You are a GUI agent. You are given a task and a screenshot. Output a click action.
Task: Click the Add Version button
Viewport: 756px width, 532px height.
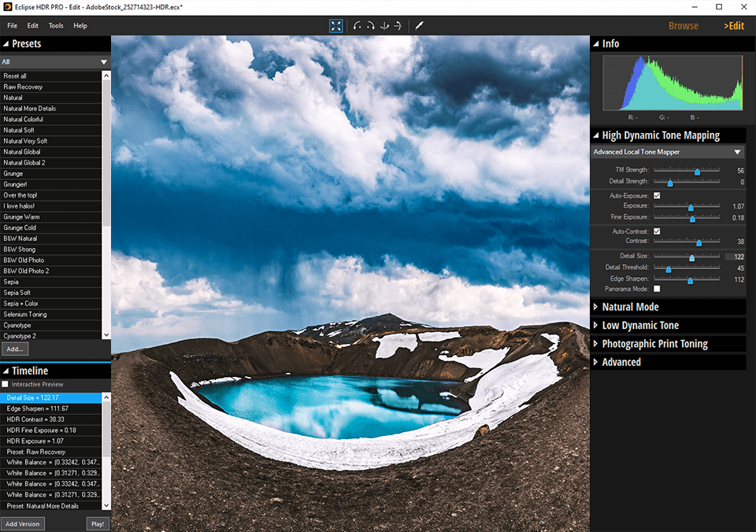23,523
